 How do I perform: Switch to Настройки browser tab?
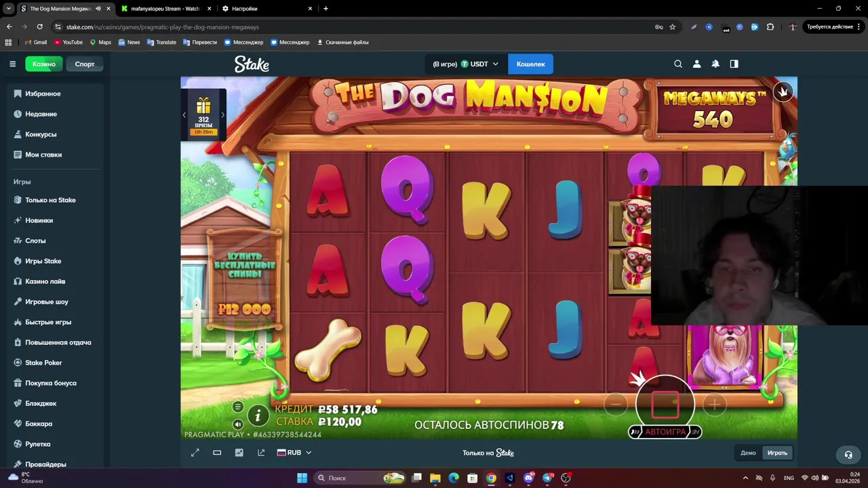[244, 9]
